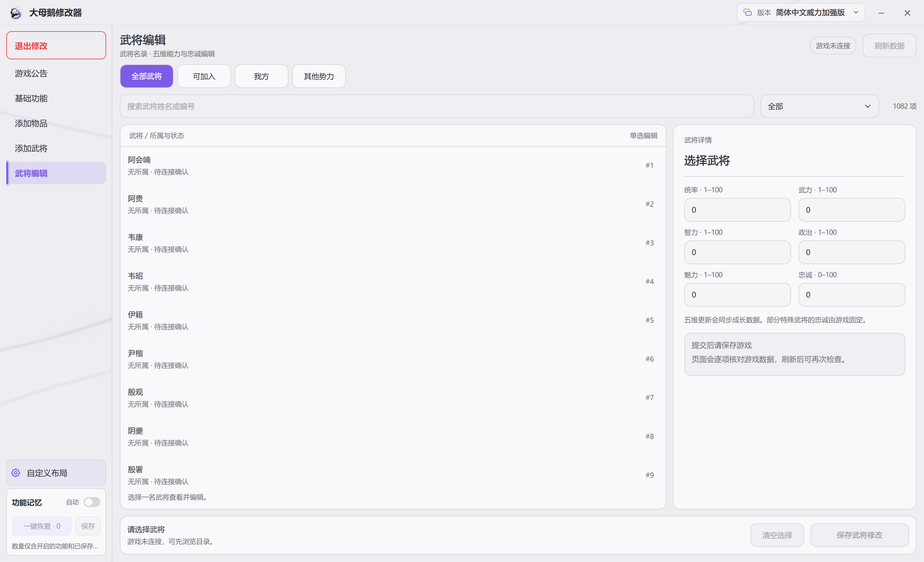Select general 阴夔 in the list
The image size is (924, 562).
(x=393, y=436)
